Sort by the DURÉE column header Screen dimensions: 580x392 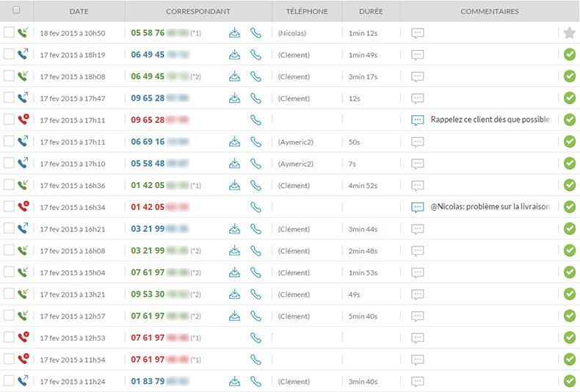[x=371, y=12]
